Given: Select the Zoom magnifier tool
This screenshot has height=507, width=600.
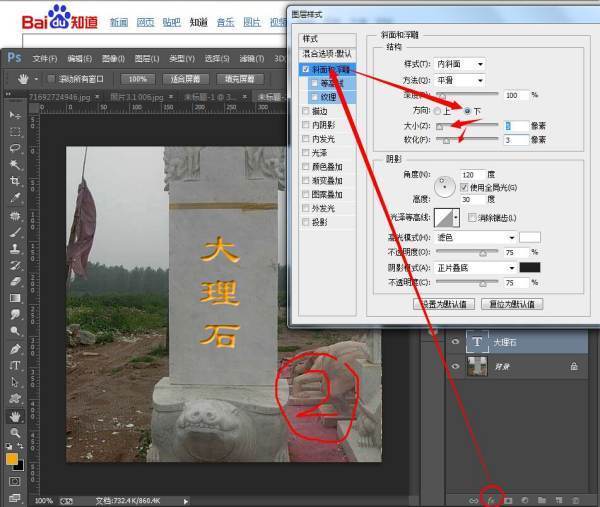Looking at the screenshot, I should 16,432.
